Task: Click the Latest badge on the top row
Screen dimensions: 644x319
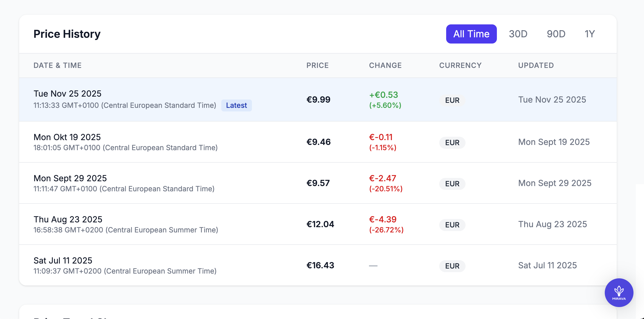Action: (x=236, y=105)
